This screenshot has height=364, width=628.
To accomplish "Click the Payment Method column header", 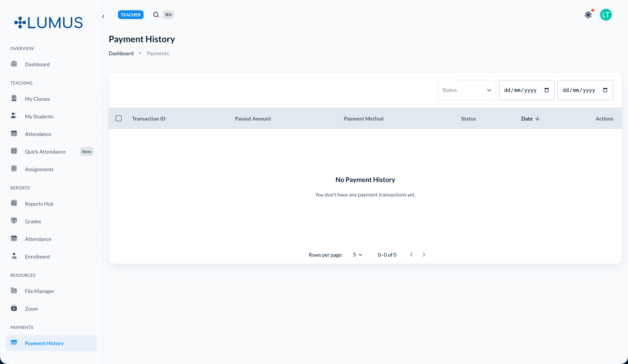I will coord(363,119).
